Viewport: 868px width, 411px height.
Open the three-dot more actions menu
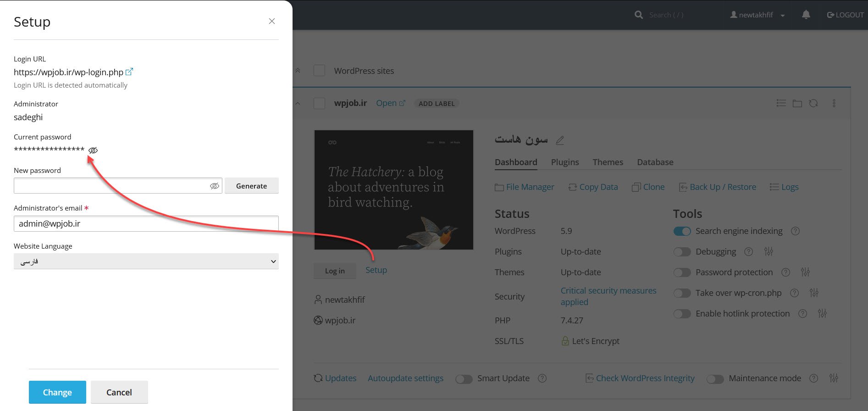[834, 103]
